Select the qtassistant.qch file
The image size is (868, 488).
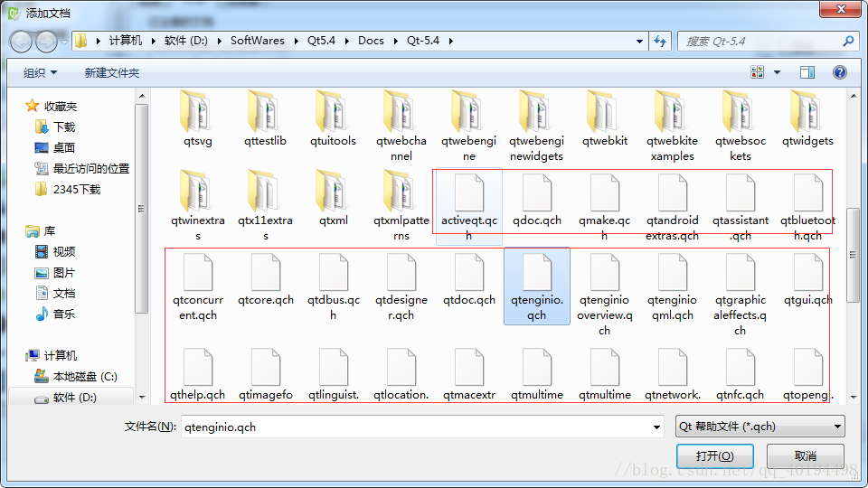point(741,206)
